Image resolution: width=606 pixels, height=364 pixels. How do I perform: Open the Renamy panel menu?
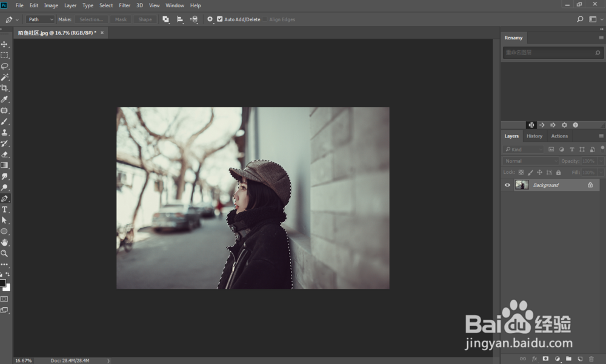click(601, 38)
